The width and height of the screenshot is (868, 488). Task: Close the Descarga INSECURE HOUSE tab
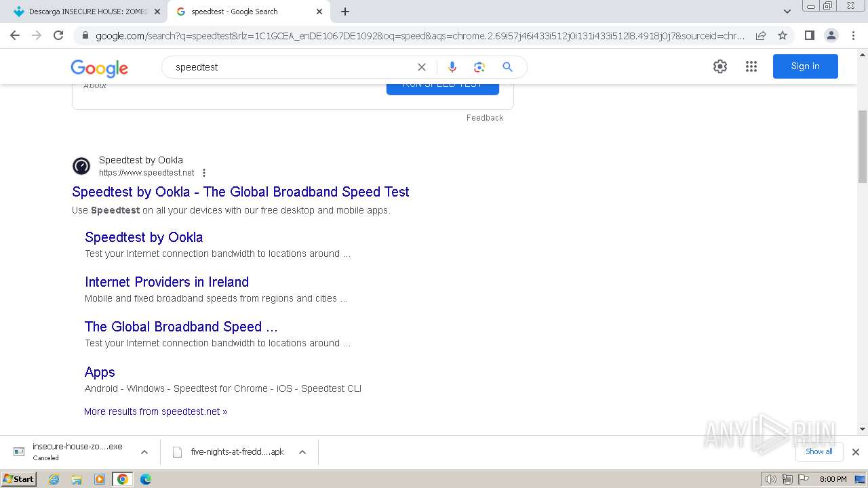coord(157,12)
